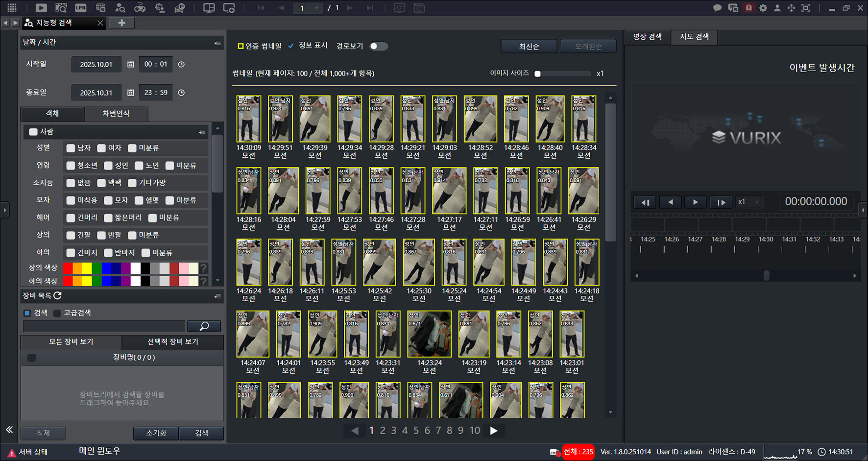Open the start date calendar picker
868x461 pixels.
[x=131, y=64]
